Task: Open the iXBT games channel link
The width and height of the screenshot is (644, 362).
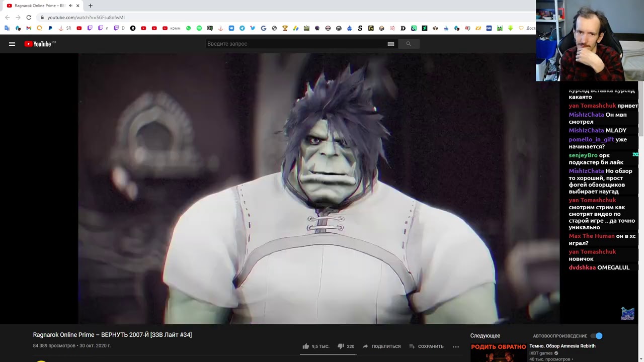Action: (x=541, y=353)
